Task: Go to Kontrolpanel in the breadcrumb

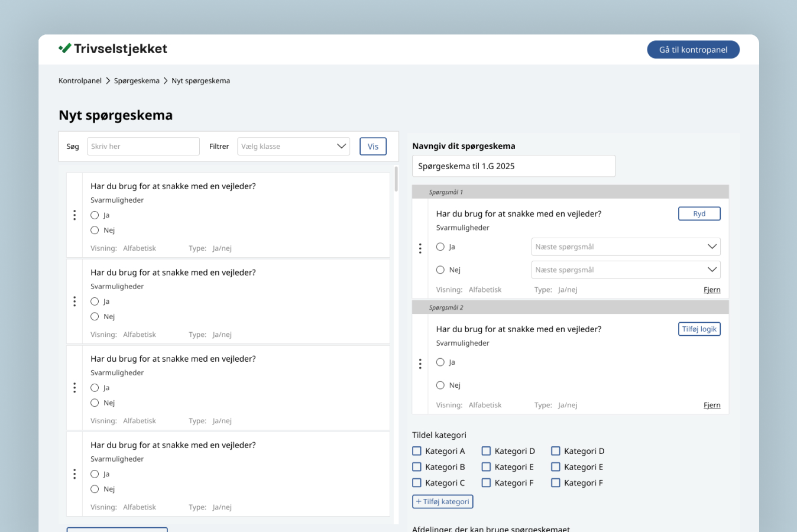Action: coord(80,81)
